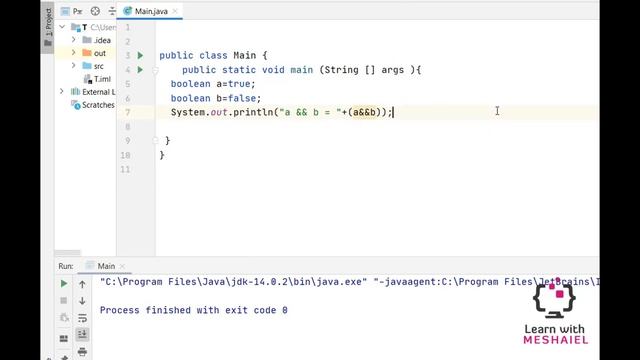Expand the out folder
Viewport: 640px width, 360px height.
73,53
